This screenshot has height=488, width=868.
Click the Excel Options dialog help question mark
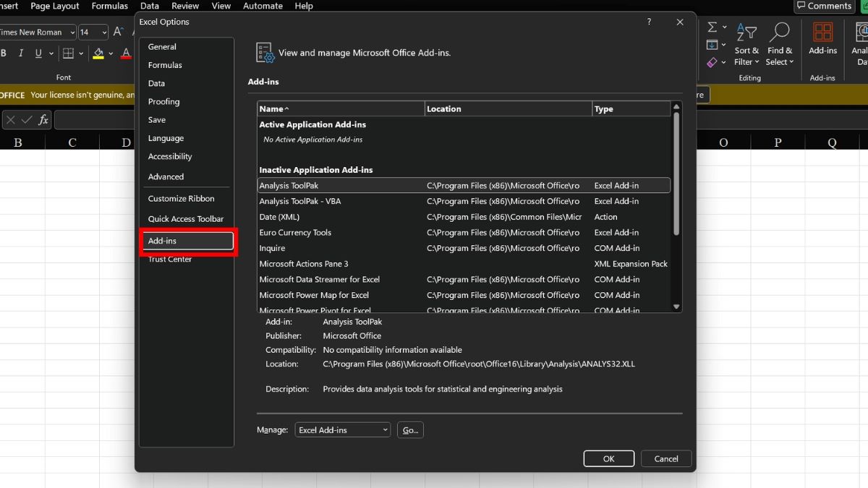[x=649, y=22]
